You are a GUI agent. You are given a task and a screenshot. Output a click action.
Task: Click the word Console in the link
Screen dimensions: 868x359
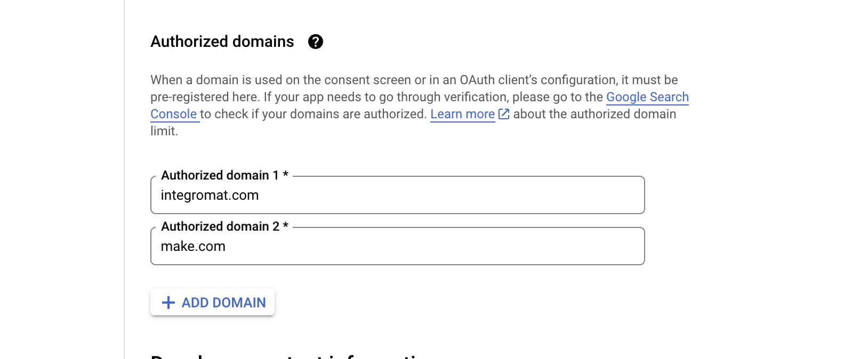point(174,114)
